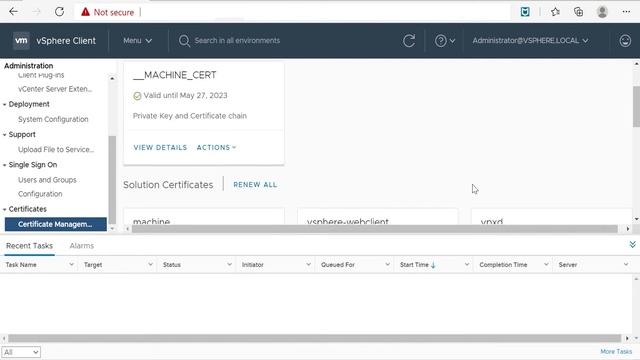Image resolution: width=640 pixels, height=360 pixels.
Task: Open the Server column chevron
Action: click(626, 264)
